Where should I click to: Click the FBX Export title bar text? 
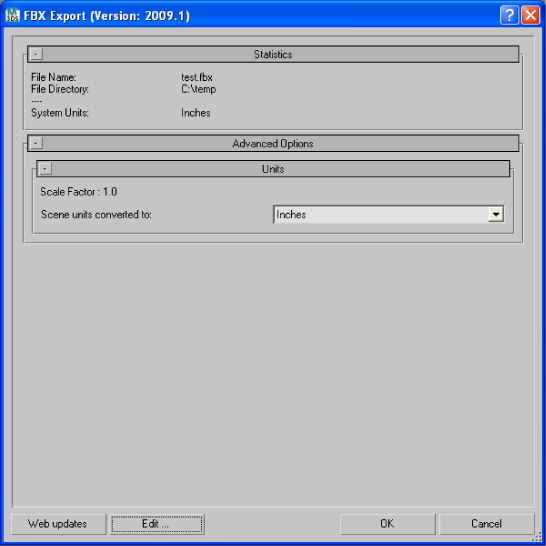click(x=107, y=16)
